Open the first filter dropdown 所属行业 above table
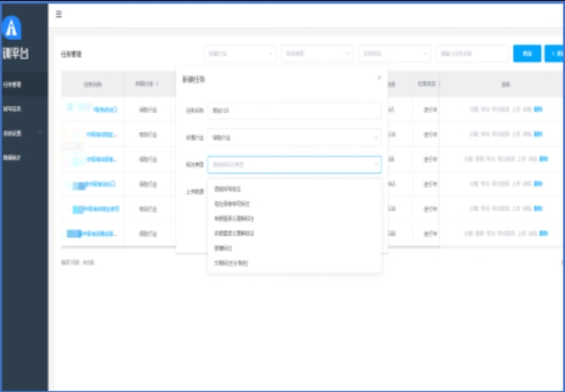565x392 pixels. [241, 53]
